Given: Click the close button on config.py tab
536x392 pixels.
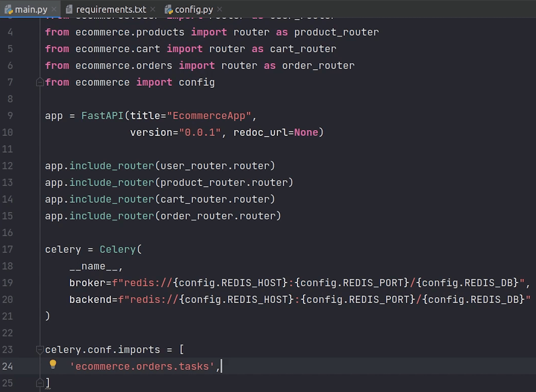Looking at the screenshot, I should coord(219,9).
